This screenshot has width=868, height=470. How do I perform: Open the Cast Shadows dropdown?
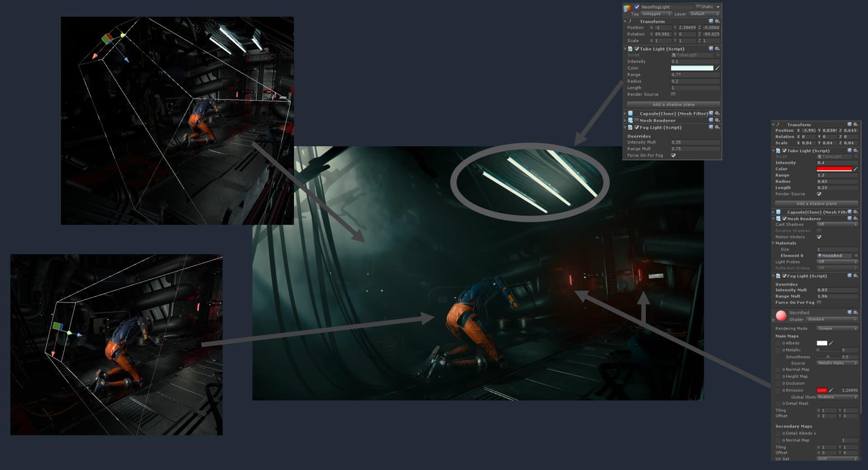pos(837,224)
